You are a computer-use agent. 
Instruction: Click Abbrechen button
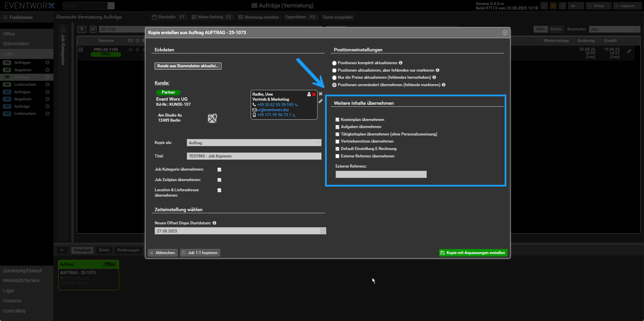(x=163, y=253)
